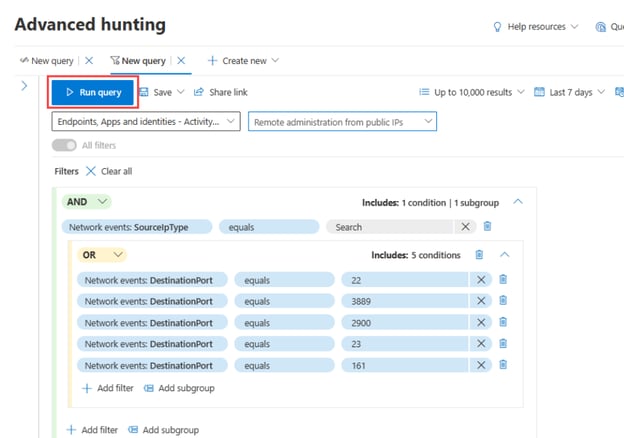The image size is (624, 438).
Task: Clear the SourceIpType search value
Action: point(465,227)
